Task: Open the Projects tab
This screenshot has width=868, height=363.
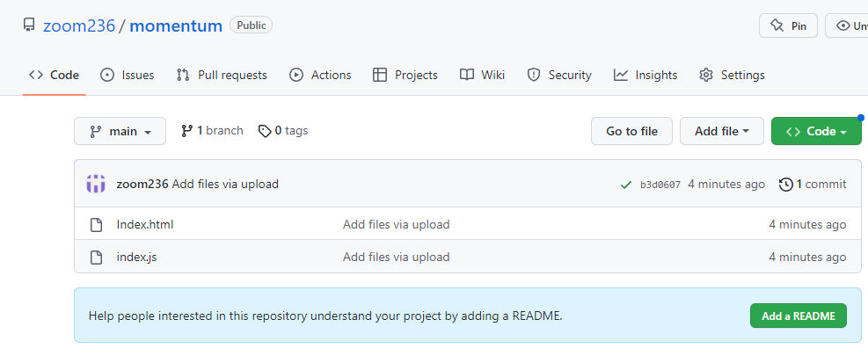Action: 405,75
